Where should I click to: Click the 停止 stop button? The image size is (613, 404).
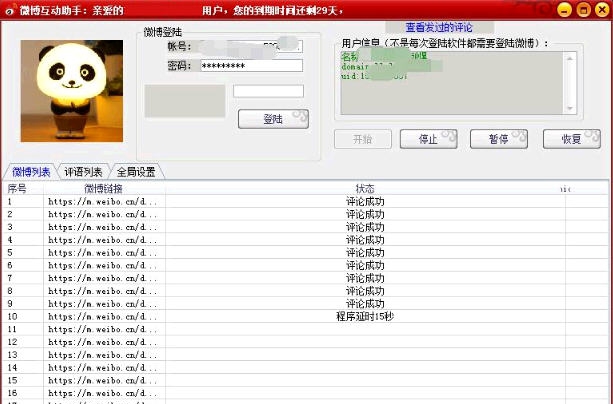[x=428, y=139]
